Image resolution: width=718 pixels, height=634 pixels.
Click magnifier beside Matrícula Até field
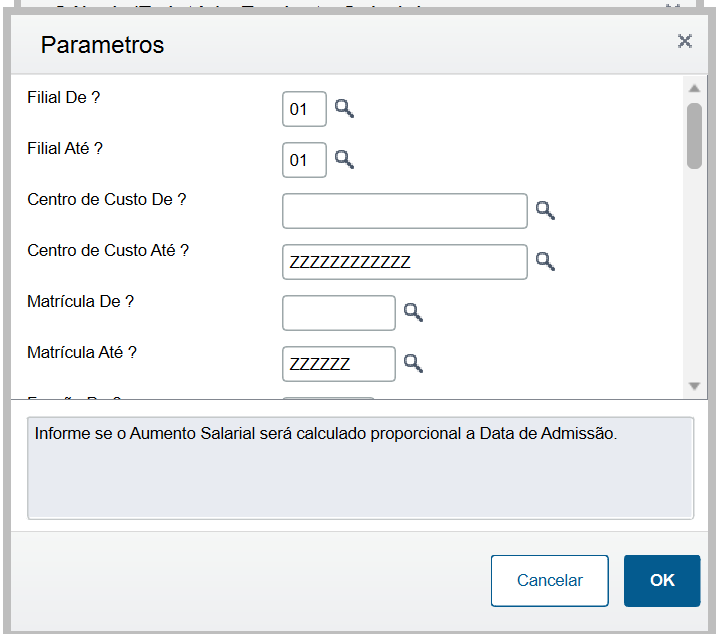pos(413,364)
